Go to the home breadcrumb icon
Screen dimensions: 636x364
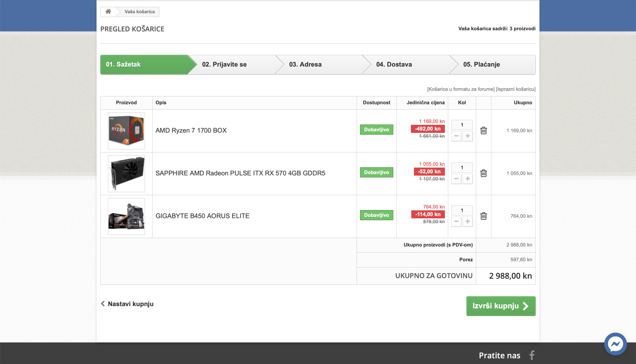click(x=108, y=12)
